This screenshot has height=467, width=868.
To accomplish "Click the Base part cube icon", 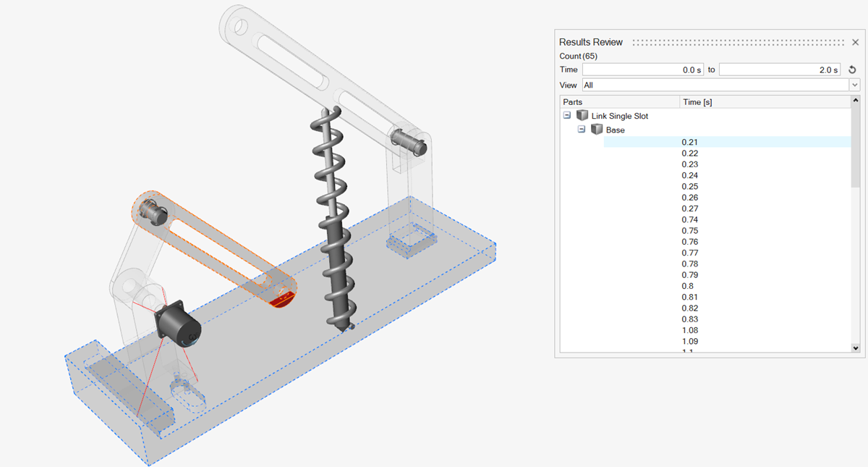I will [597, 130].
